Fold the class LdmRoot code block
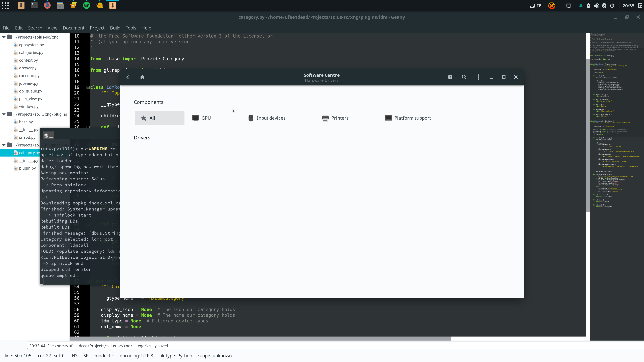Viewport: 644px width, 362px height. click(x=88, y=87)
